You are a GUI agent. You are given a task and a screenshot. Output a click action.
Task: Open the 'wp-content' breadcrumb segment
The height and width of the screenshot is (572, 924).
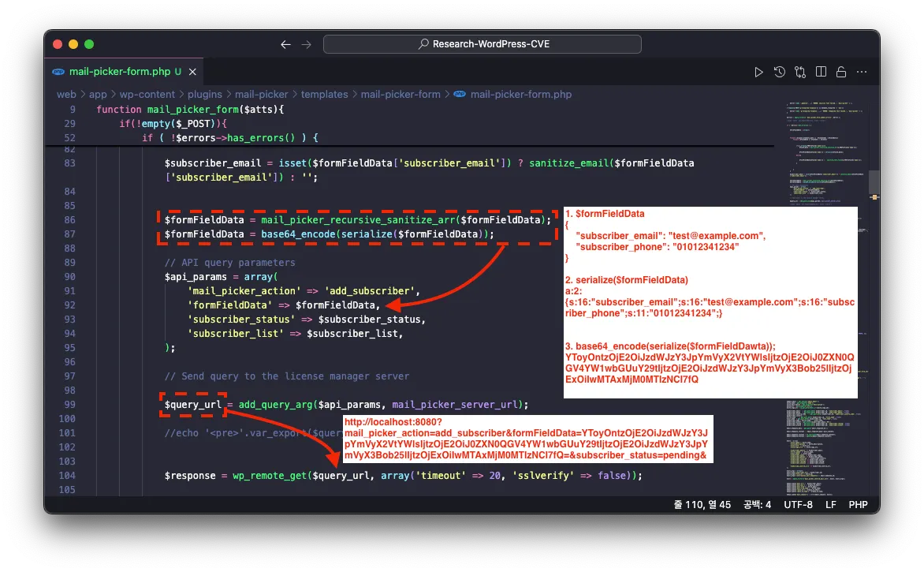point(147,95)
